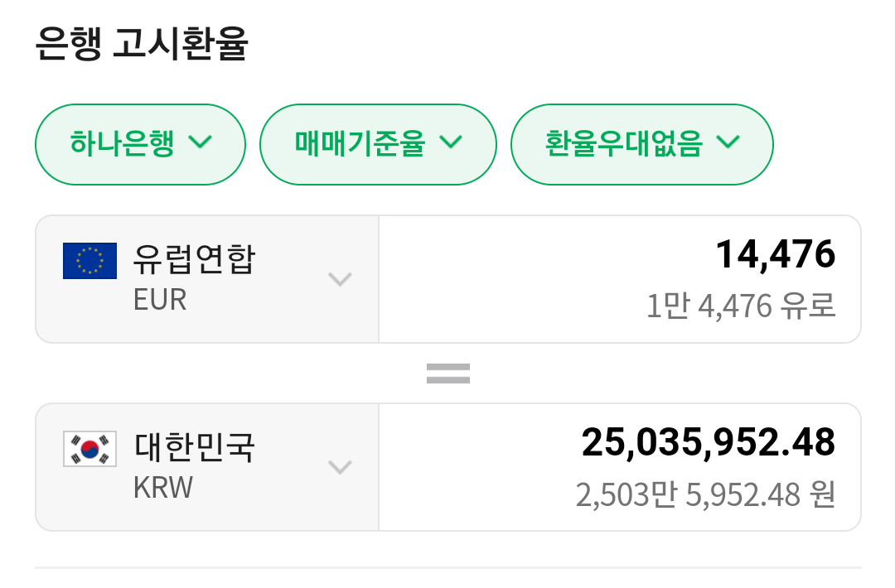Expand the KRW currency selector arrow
Screen dimensions: 895x588
click(x=340, y=467)
